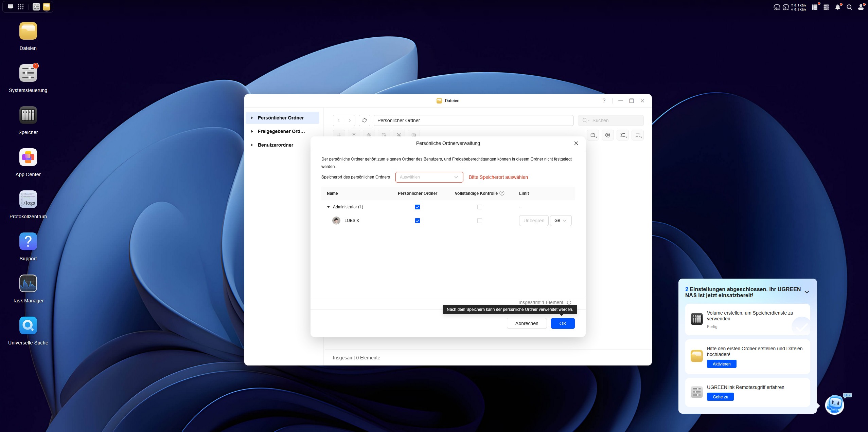Screen dimensions: 868x432
Task: Enable Vollständige Kontrolle for LOBSIK
Action: point(479,221)
